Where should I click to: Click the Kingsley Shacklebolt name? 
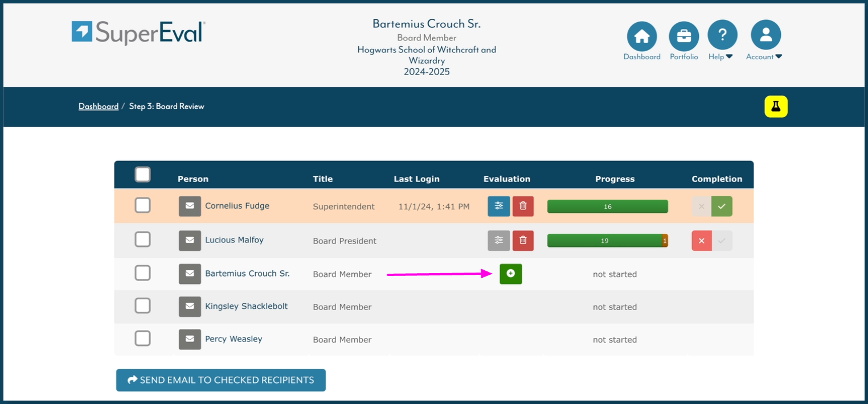coord(246,306)
